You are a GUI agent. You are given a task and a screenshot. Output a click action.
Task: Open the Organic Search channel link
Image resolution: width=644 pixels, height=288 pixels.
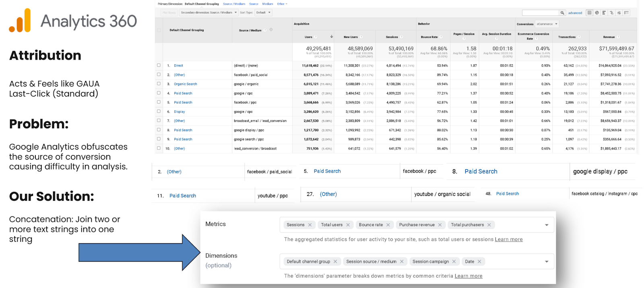pyautogui.click(x=185, y=84)
